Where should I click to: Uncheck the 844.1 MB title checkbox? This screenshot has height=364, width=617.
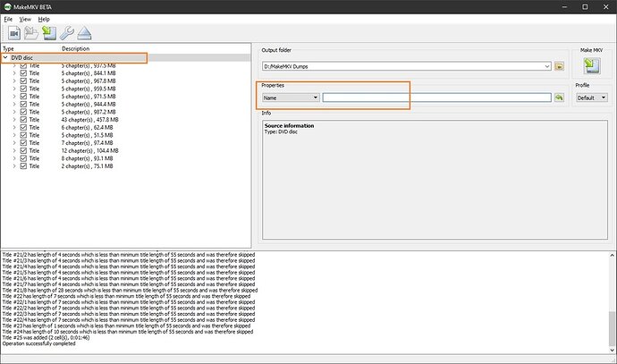pos(23,73)
